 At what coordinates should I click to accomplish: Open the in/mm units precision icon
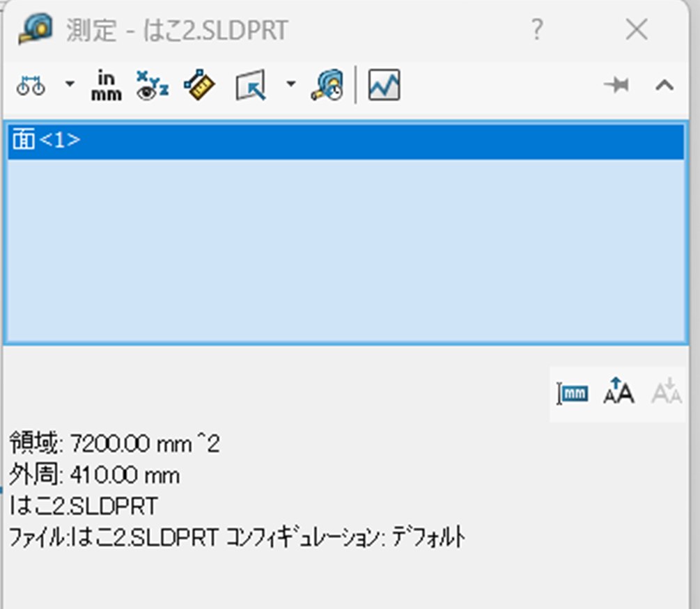(x=107, y=85)
